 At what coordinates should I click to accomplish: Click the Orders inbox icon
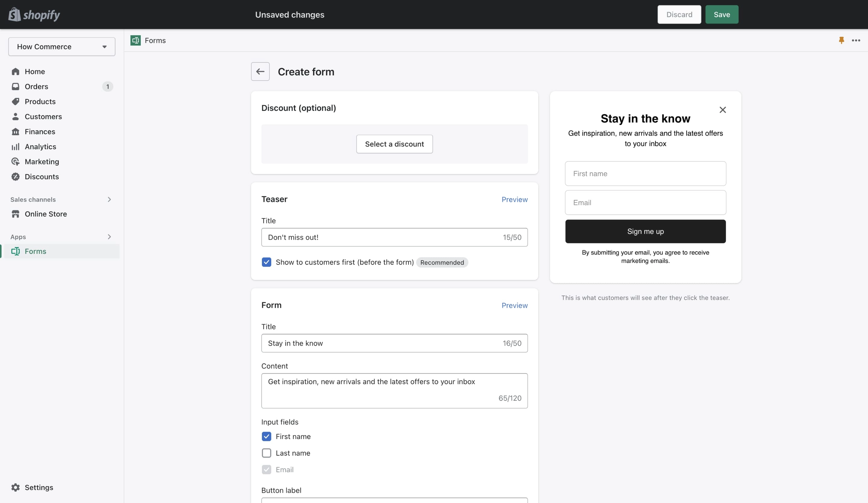[x=15, y=87]
